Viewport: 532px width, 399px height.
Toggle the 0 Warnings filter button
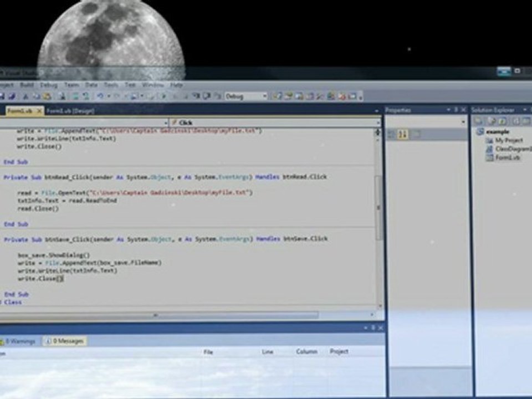[18, 341]
